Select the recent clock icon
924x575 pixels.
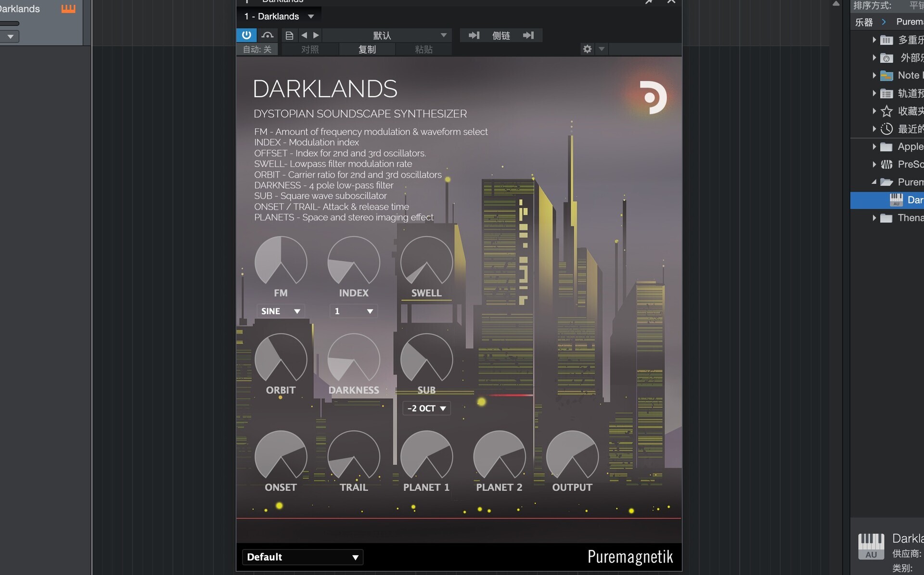point(886,129)
